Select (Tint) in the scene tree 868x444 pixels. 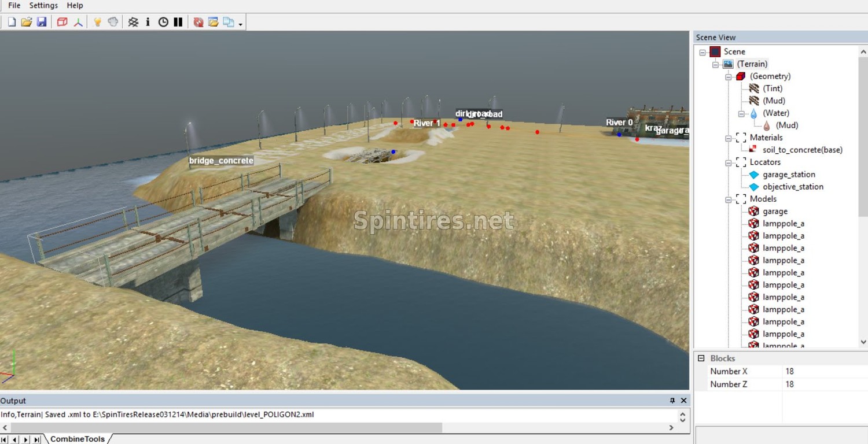point(773,88)
